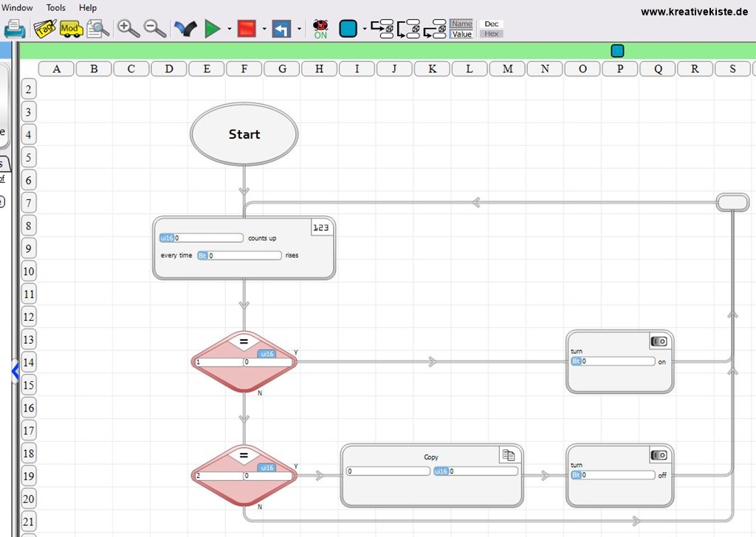
Task: Open the Help menu
Action: tap(87, 7)
